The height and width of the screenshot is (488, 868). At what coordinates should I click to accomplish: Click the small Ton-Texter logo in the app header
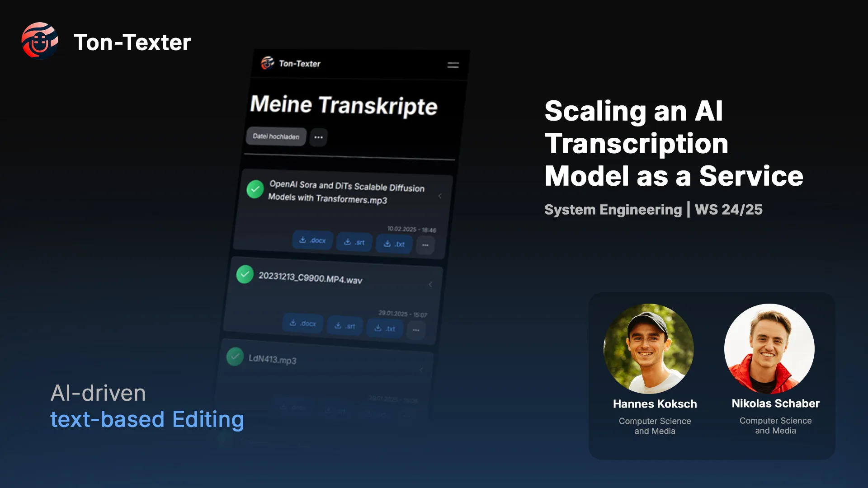(x=267, y=63)
